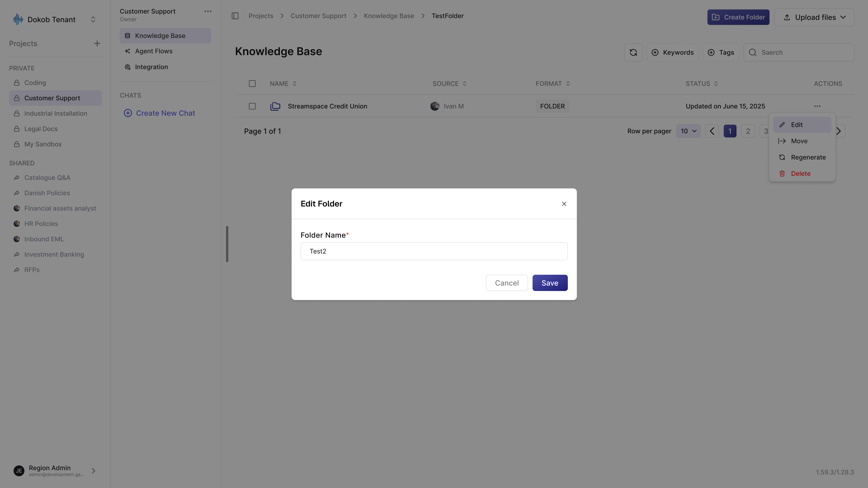Add a new project with plus icon
The width and height of the screenshot is (868, 488).
[x=97, y=43]
